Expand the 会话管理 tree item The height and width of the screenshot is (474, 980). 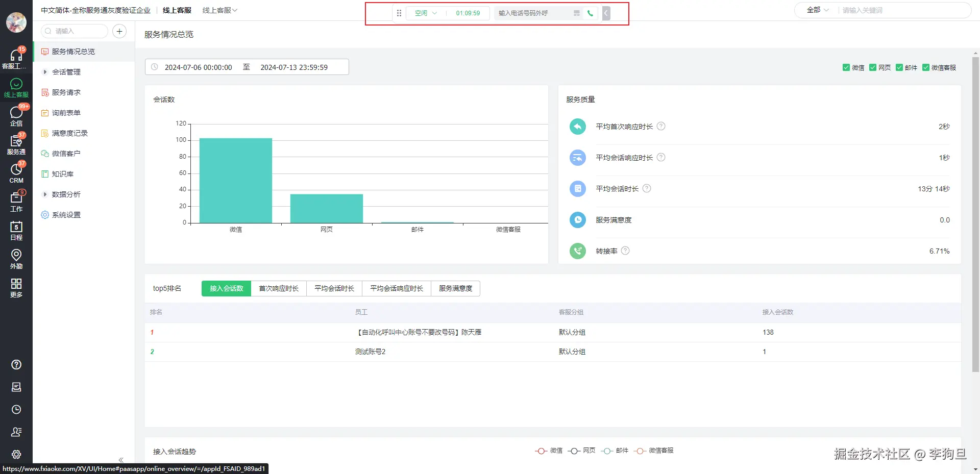(45, 72)
